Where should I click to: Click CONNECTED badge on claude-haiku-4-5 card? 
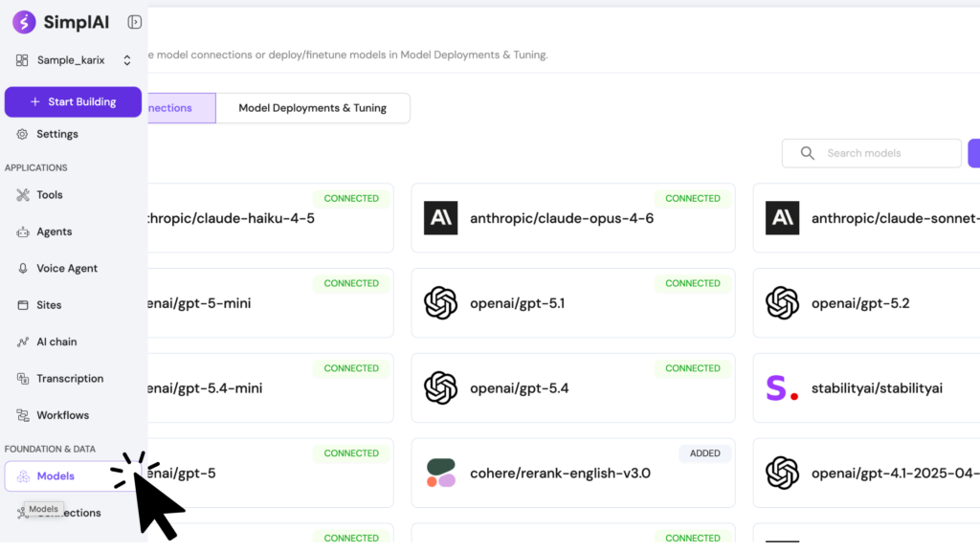click(351, 199)
